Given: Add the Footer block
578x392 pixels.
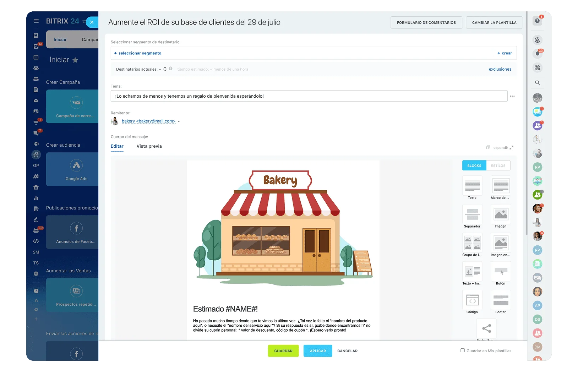Looking at the screenshot, I should [501, 302].
